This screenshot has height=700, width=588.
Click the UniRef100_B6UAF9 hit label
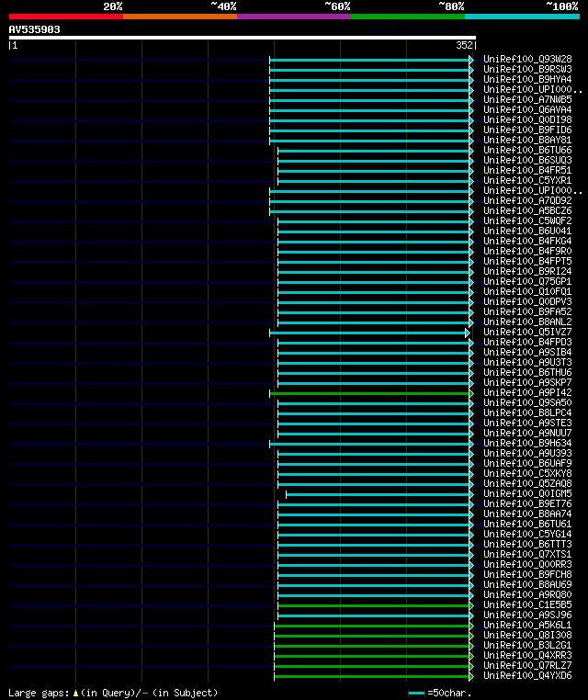[x=527, y=463]
